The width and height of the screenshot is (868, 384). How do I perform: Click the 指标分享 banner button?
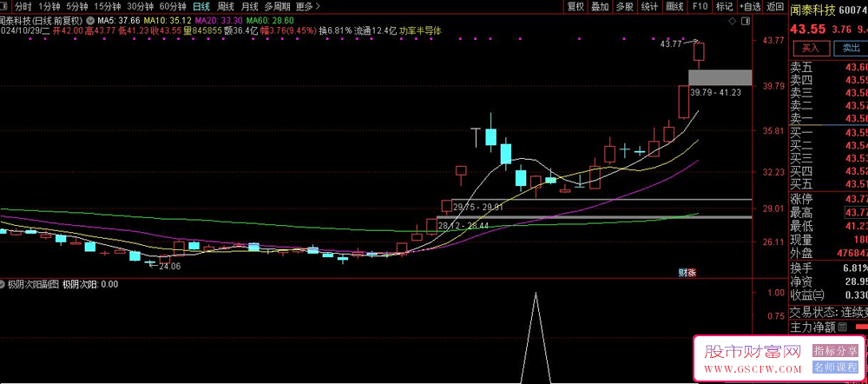tap(836, 351)
